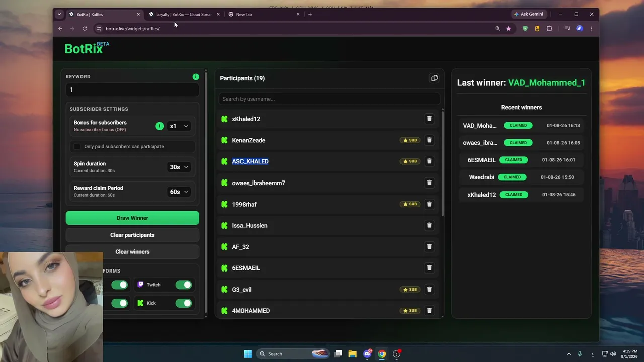Click the bookmark star in the address bar
The height and width of the screenshot is (362, 644).
point(509,29)
